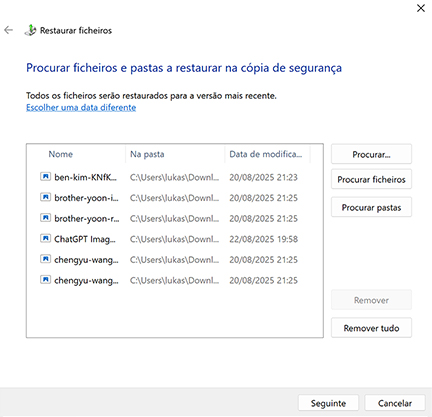Click Remover tudo button
Screen dimensions: 432x417
[371, 328]
